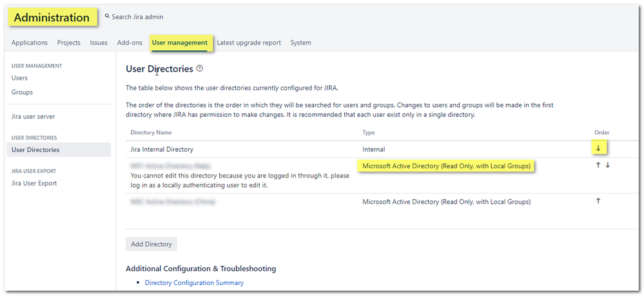The width and height of the screenshot is (644, 296).
Task: Click the 'You cannot edit this directory' message
Action: [x=240, y=181]
